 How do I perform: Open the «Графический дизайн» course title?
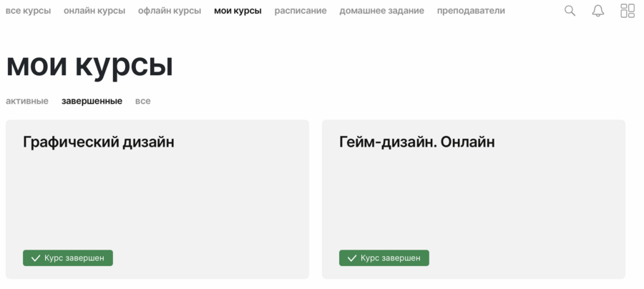point(99,142)
